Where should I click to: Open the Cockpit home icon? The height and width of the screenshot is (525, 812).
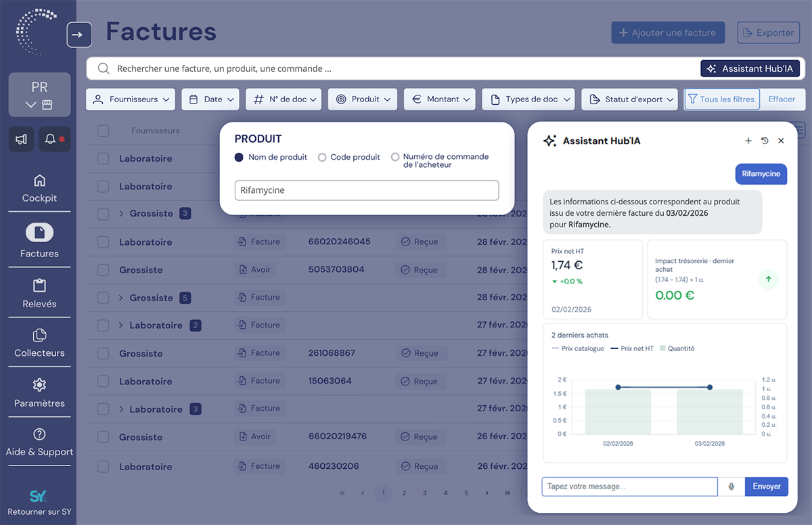point(39,181)
